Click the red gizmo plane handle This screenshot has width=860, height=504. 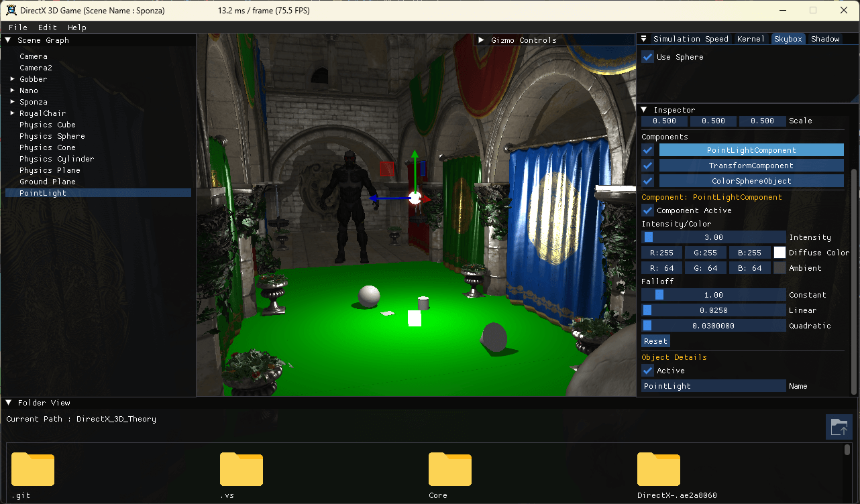click(387, 169)
